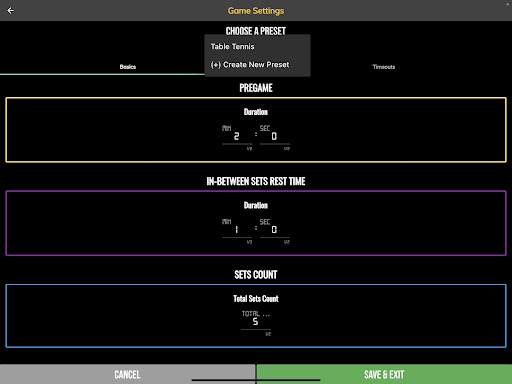This screenshot has height=384, width=512.
Task: Click the In-Between Sets Rest Time heading
Action: pyautogui.click(x=256, y=181)
